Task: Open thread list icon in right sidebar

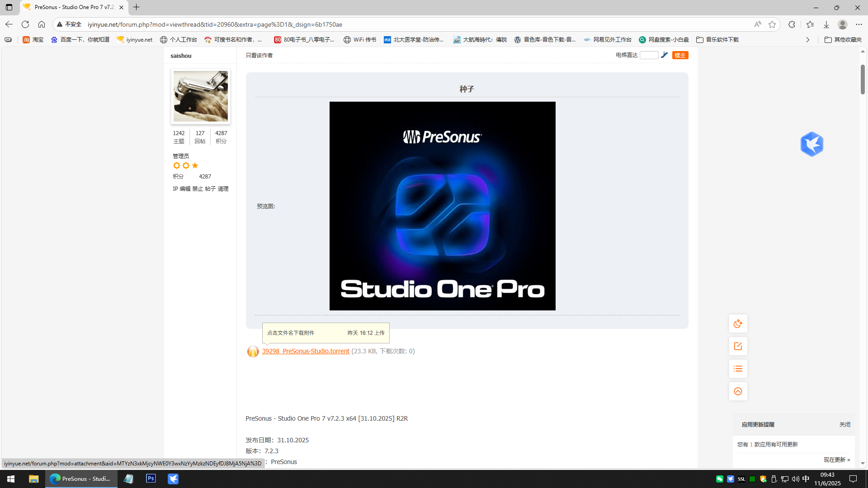Action: click(x=738, y=369)
